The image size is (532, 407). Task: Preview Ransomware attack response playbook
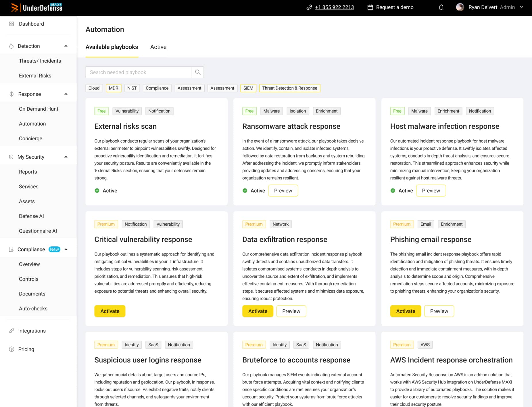pos(283,191)
